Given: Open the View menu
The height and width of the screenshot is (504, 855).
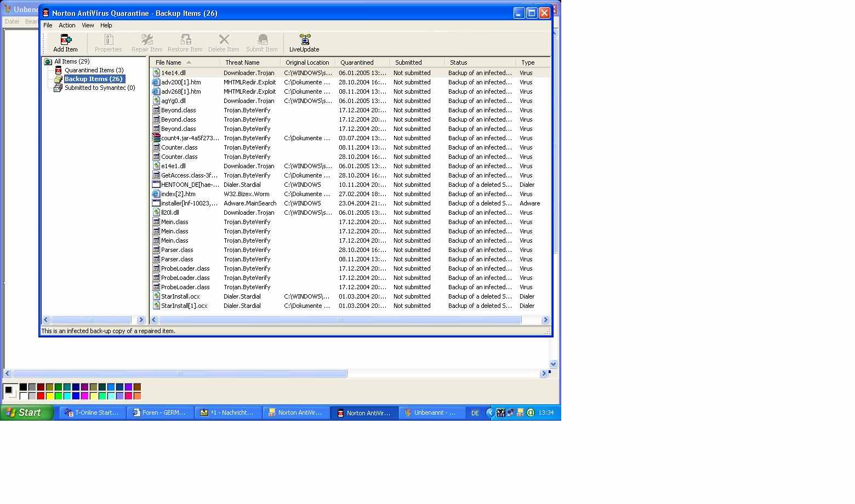Looking at the screenshot, I should (x=88, y=25).
